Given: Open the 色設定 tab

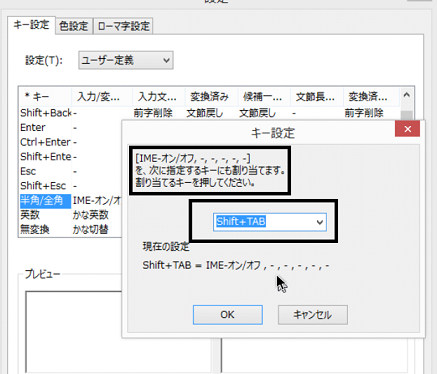Looking at the screenshot, I should [x=74, y=26].
